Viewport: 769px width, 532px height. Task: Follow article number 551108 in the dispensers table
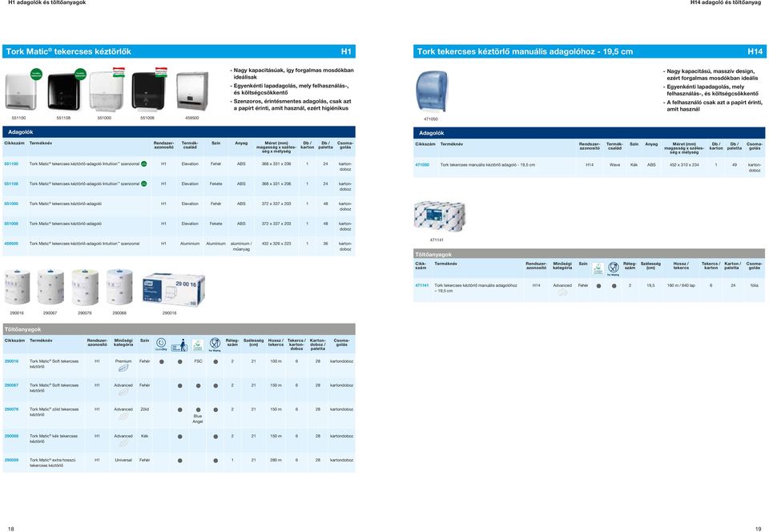(11, 183)
